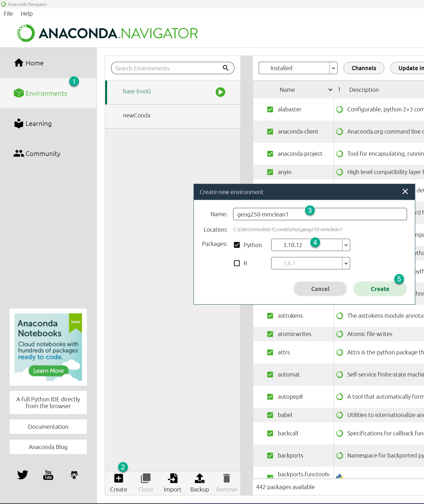Click the search magnifier in Search Environments
This screenshot has width=424, height=504.
tap(226, 68)
